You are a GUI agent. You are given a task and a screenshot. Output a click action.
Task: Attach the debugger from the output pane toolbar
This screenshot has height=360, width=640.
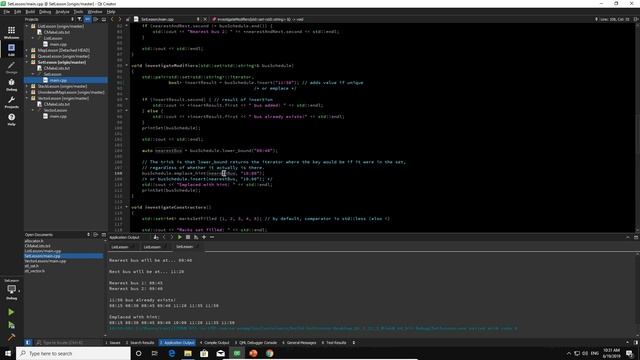196,237
